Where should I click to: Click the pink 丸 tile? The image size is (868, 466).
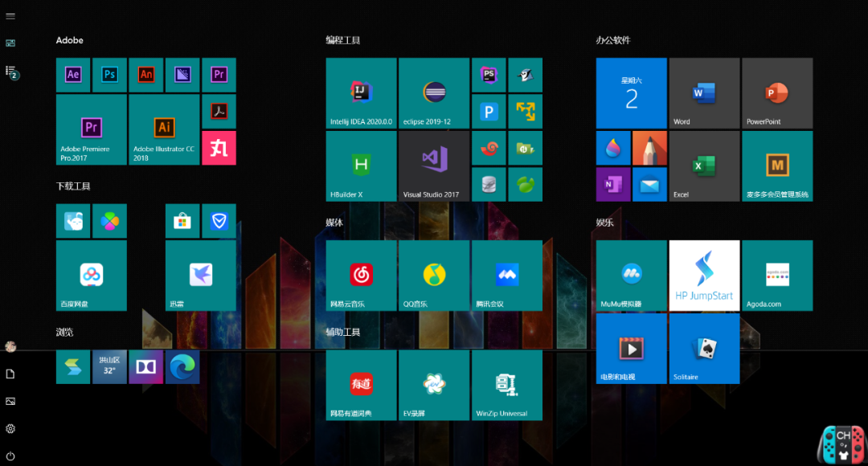tap(219, 148)
